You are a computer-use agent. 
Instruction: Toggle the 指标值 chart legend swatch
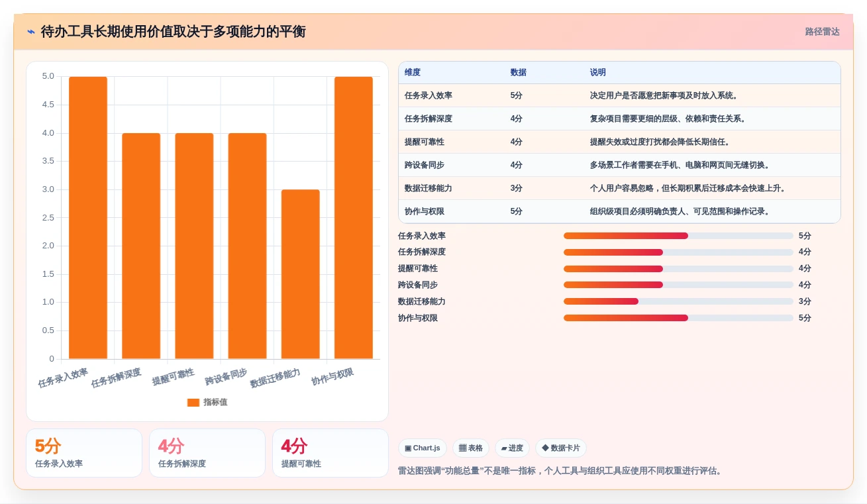[193, 402]
